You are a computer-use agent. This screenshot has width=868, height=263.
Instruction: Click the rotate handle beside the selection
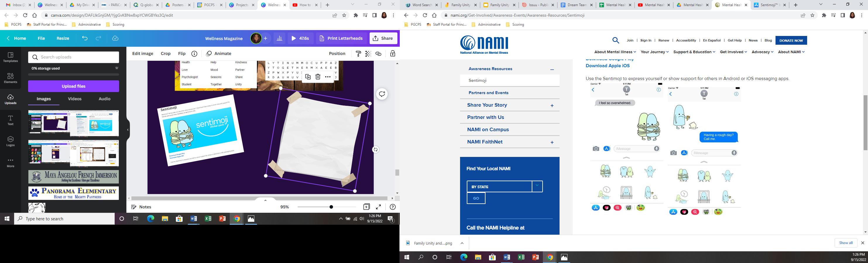(376, 150)
